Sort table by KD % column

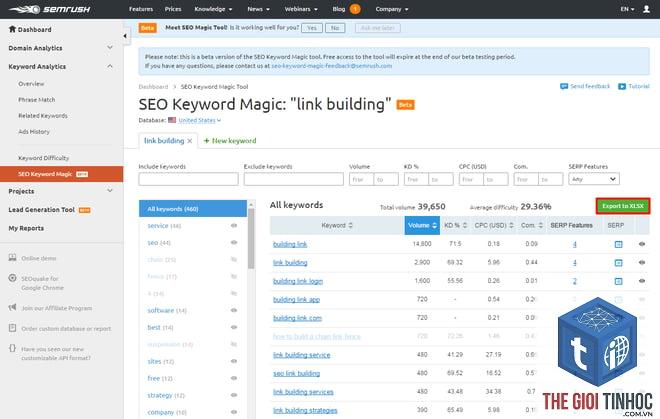(x=455, y=225)
